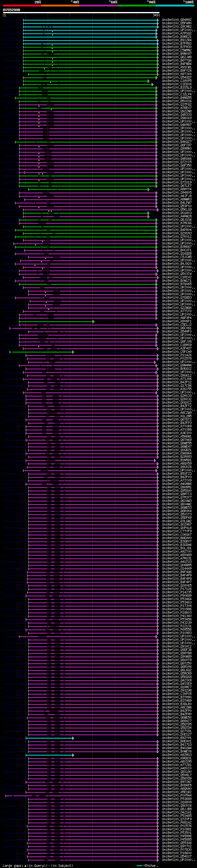
Task: Open hit label UniRef100_P11426
Action: pos(177,355)
